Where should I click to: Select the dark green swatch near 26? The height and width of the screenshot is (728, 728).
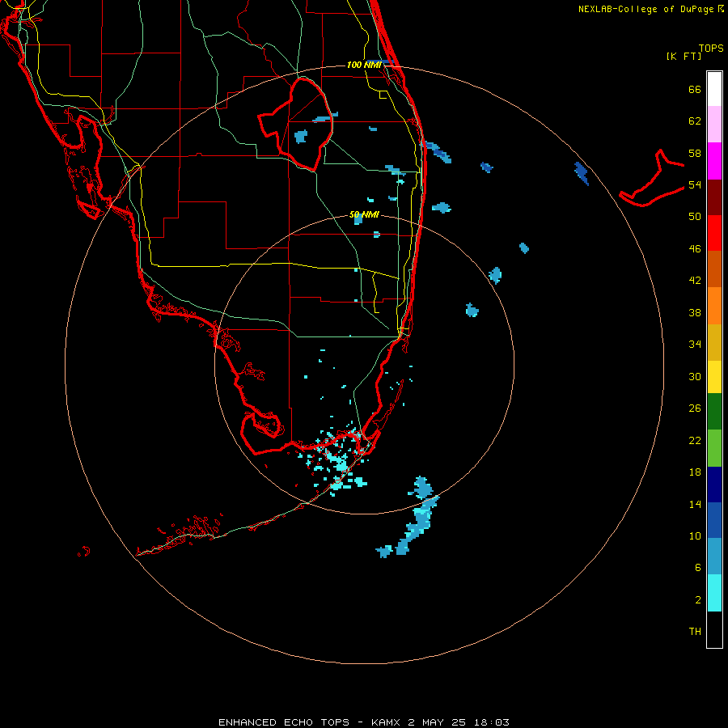[x=714, y=412]
